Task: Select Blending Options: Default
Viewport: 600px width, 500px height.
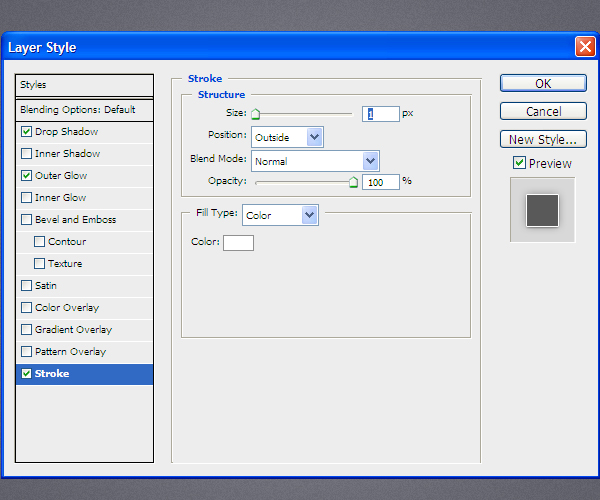Action: coord(78,110)
